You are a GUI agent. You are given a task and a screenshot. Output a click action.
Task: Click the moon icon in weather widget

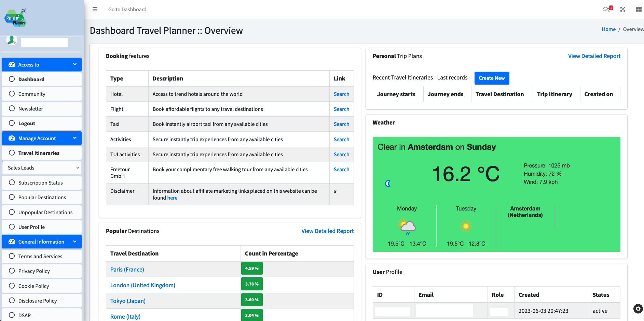[x=388, y=184]
